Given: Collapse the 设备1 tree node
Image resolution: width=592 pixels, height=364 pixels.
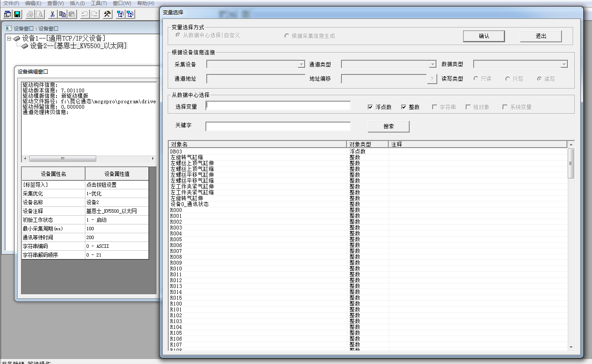Looking at the screenshot, I should click(x=9, y=38).
